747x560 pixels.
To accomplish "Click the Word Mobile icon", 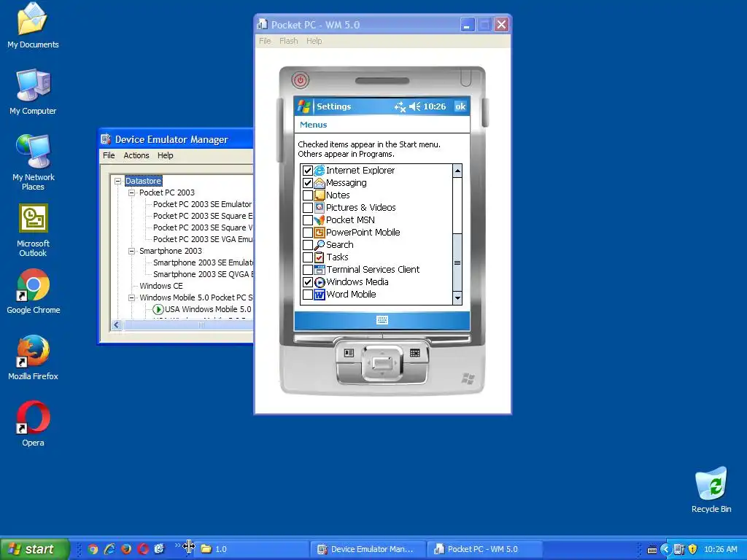I will [320, 295].
